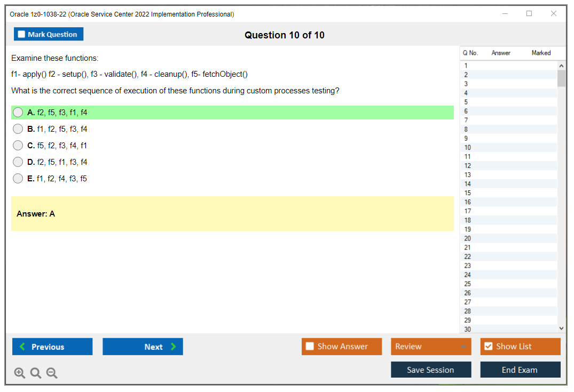Click Save Session button
574x392 pixels.
click(430, 370)
